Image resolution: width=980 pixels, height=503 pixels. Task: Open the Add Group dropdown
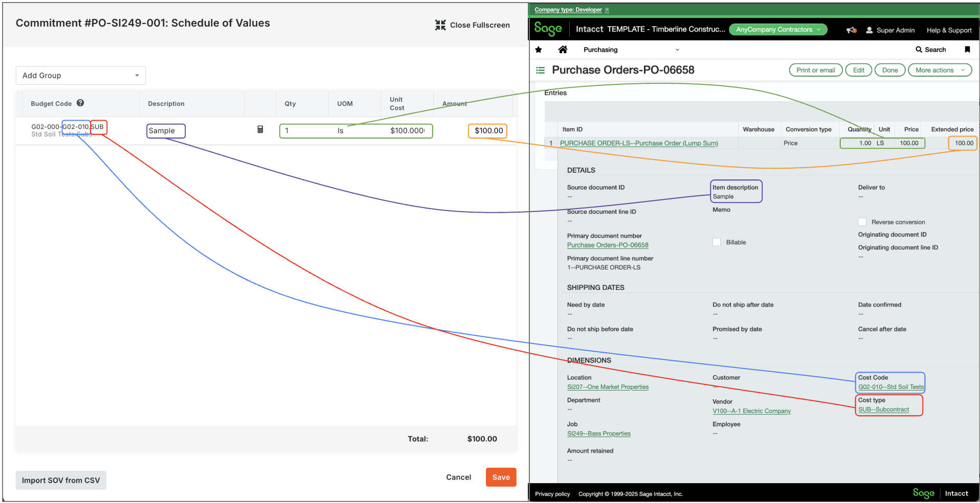click(x=80, y=75)
